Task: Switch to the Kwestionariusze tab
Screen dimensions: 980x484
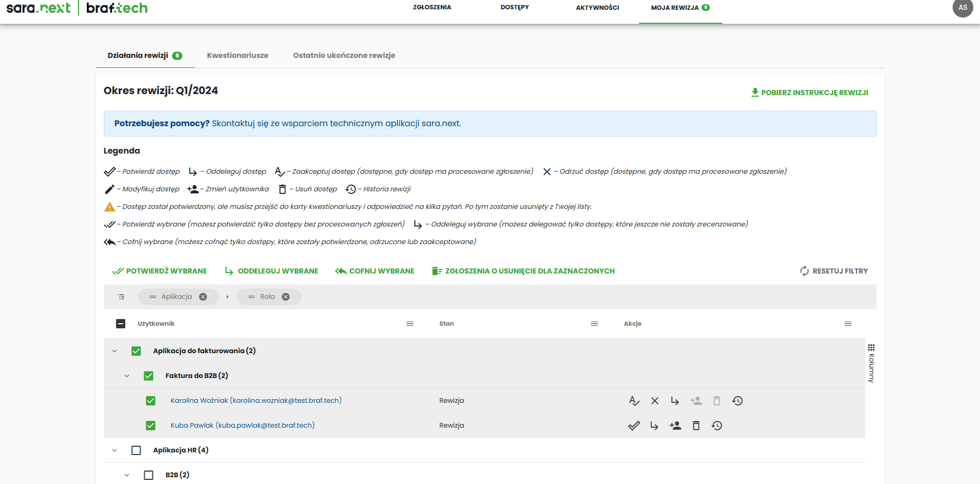Action: coord(238,55)
